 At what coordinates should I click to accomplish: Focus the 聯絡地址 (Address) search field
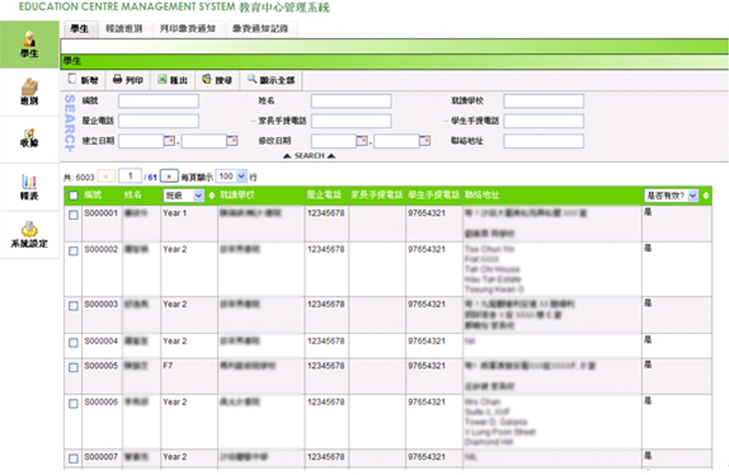click(543, 141)
